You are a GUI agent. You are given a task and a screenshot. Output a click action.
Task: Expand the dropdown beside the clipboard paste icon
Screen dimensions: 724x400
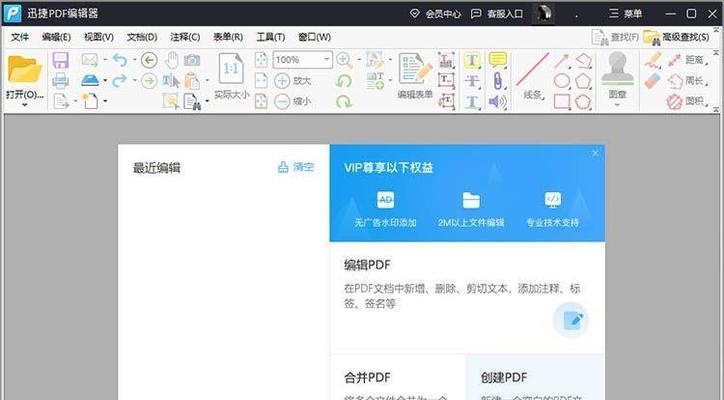(206, 81)
